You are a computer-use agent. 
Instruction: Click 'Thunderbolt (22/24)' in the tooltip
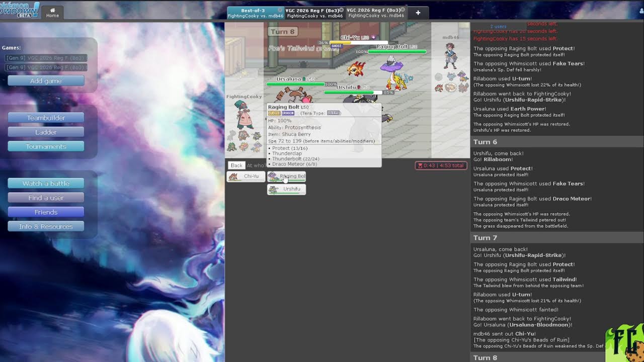[x=296, y=159]
